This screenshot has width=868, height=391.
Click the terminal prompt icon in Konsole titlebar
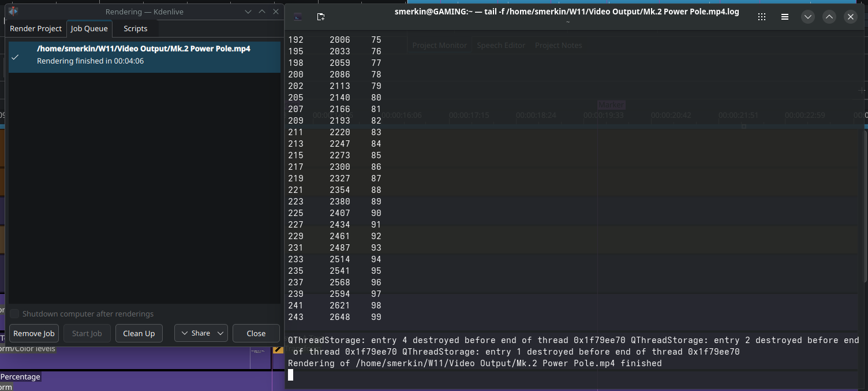coord(298,17)
